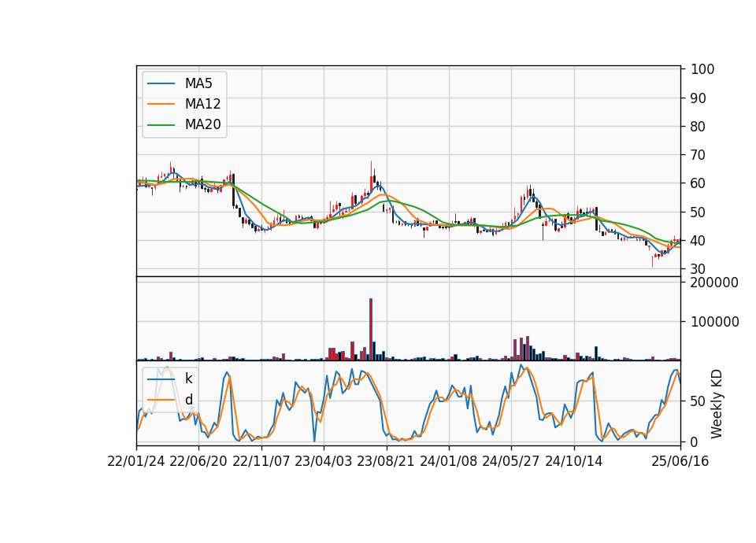Click the 22/11/07 date tick label
The height and width of the screenshot is (543, 756).
click(261, 461)
